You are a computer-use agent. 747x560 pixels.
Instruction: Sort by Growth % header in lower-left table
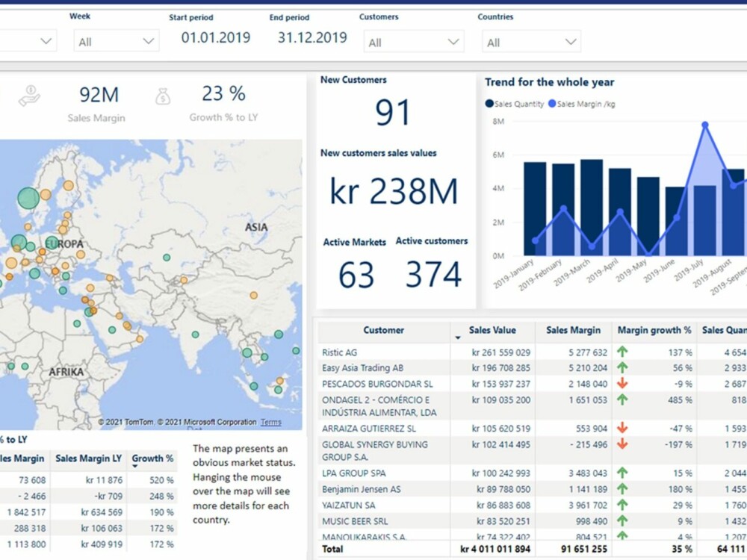[152, 458]
